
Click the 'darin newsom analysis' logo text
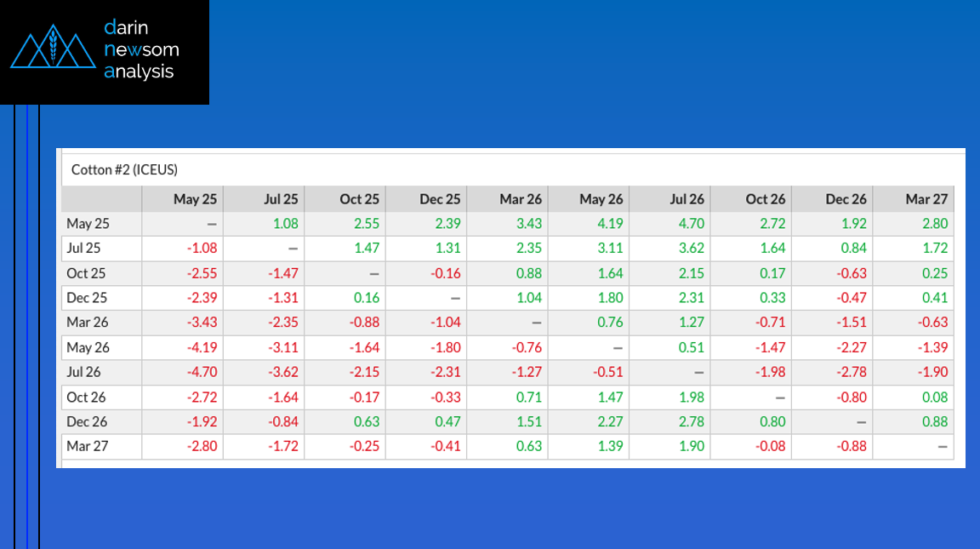pyautogui.click(x=140, y=50)
